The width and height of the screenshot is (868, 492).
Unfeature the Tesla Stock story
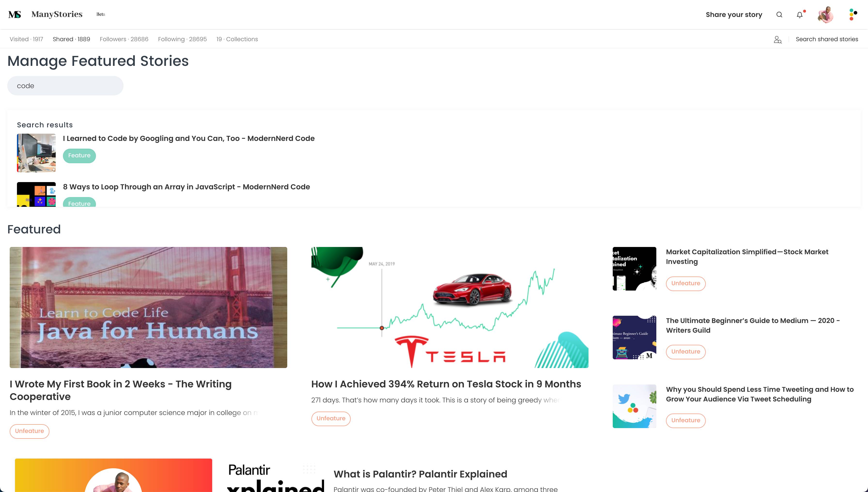(x=331, y=419)
